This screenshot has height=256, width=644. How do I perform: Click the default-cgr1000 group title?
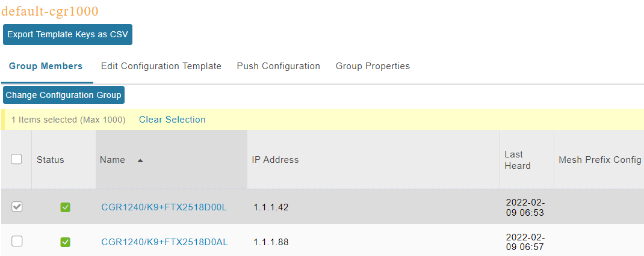[50, 11]
